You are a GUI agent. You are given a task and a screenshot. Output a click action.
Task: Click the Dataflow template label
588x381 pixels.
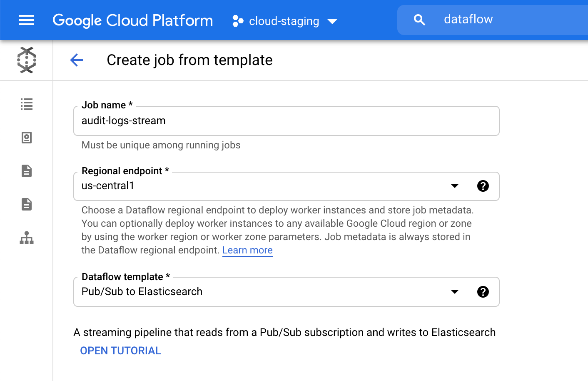click(126, 277)
